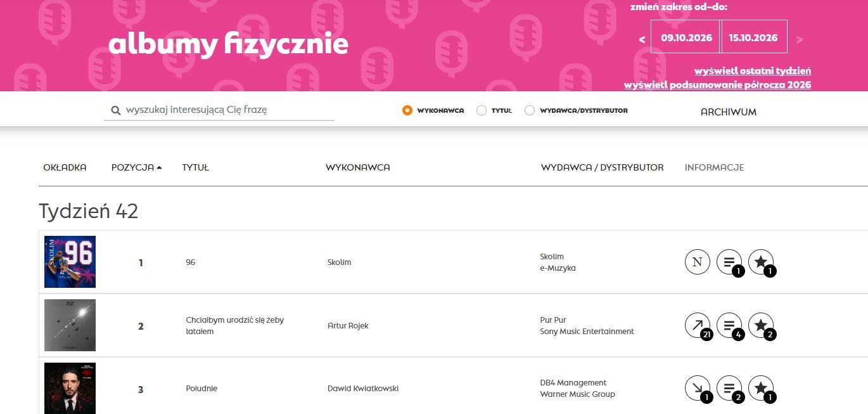Click the 'Tydzień 42' heading

coord(89,211)
